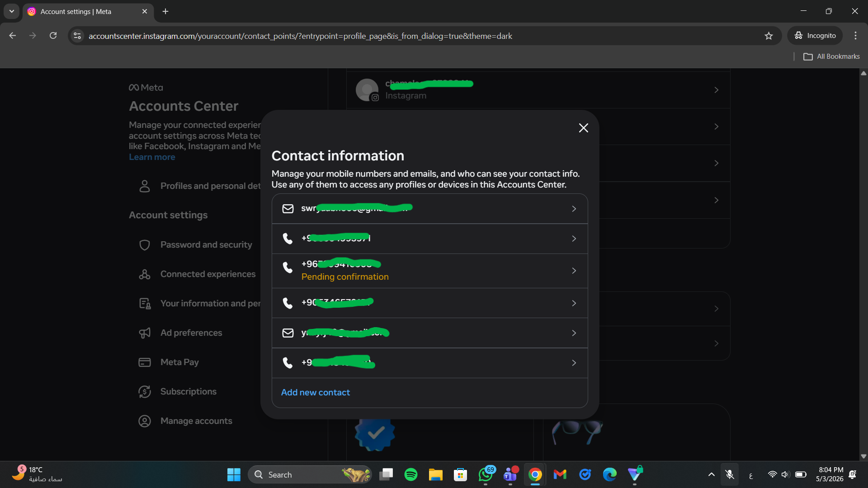Image resolution: width=868 pixels, height=488 pixels.
Task: Click the Connected experiences icon
Action: point(145,274)
